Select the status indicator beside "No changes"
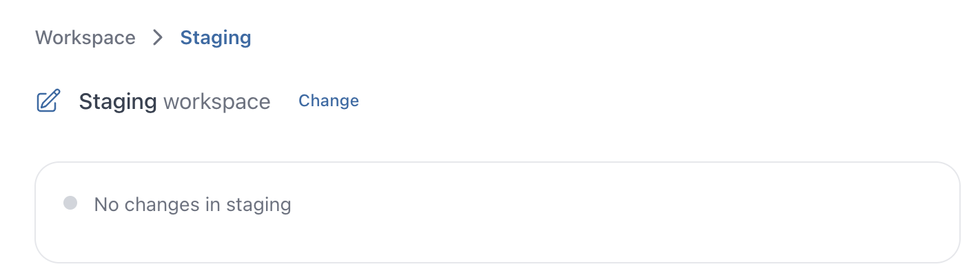This screenshot has height=280, width=980. point(70,203)
